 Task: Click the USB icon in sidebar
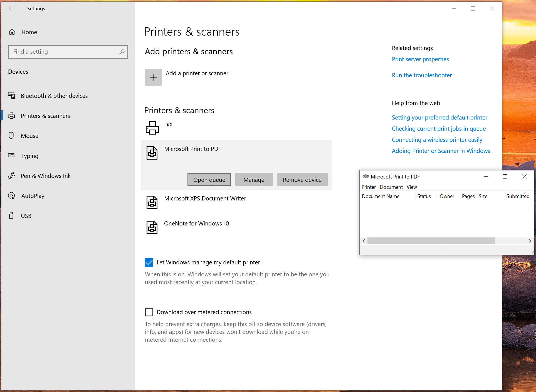(11, 216)
